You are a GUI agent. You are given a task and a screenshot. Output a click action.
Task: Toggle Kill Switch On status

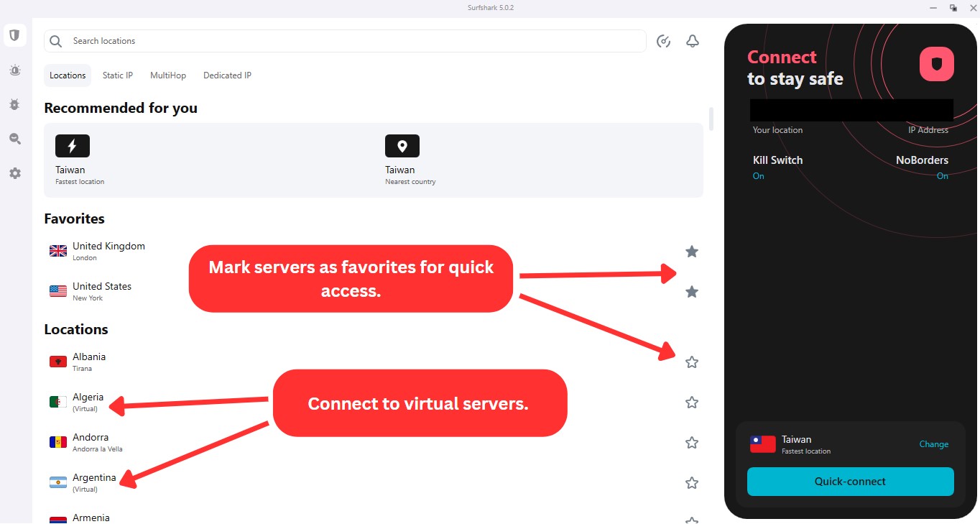click(758, 176)
